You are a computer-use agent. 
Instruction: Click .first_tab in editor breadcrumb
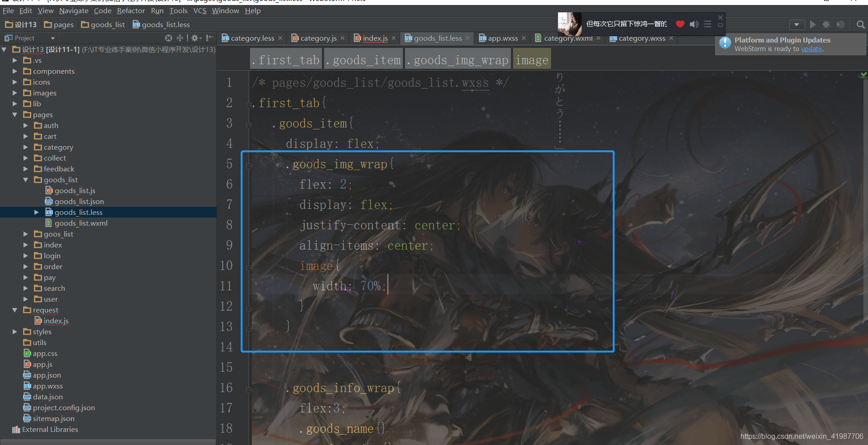click(286, 60)
